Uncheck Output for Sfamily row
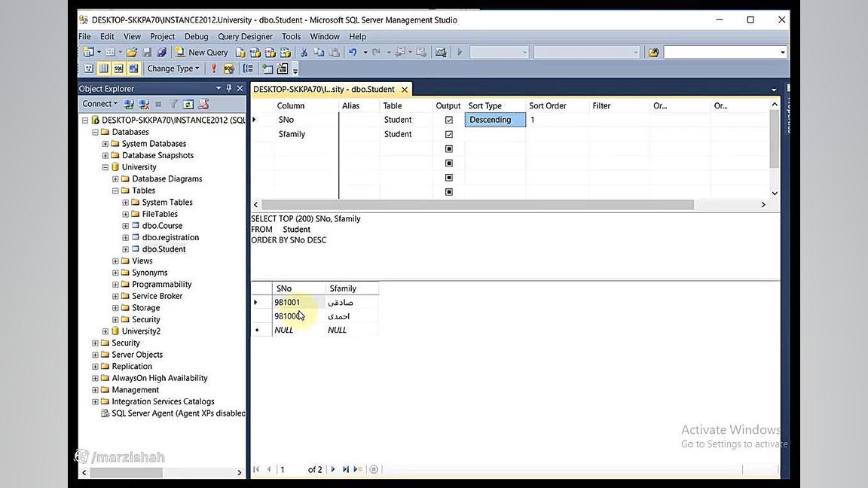The width and height of the screenshot is (868, 488). (449, 135)
